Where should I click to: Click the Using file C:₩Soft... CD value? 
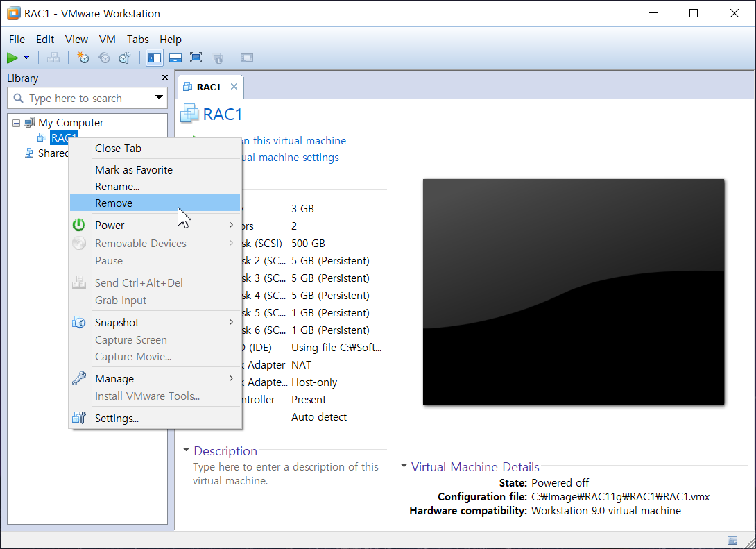[x=336, y=347]
